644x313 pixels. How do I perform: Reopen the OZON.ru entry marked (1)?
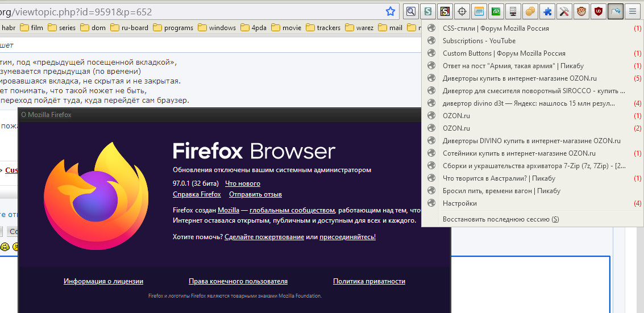click(533, 116)
